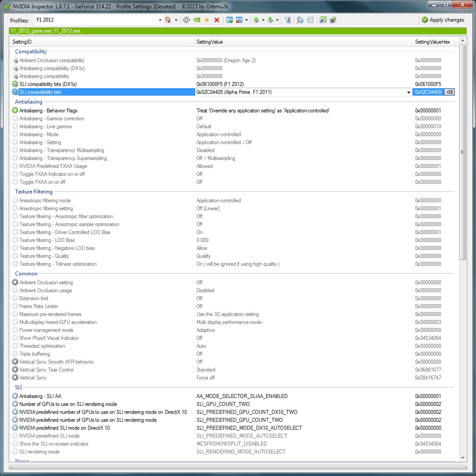
Task: Click button beside 0x02C04405 hex value
Action: pos(449,92)
